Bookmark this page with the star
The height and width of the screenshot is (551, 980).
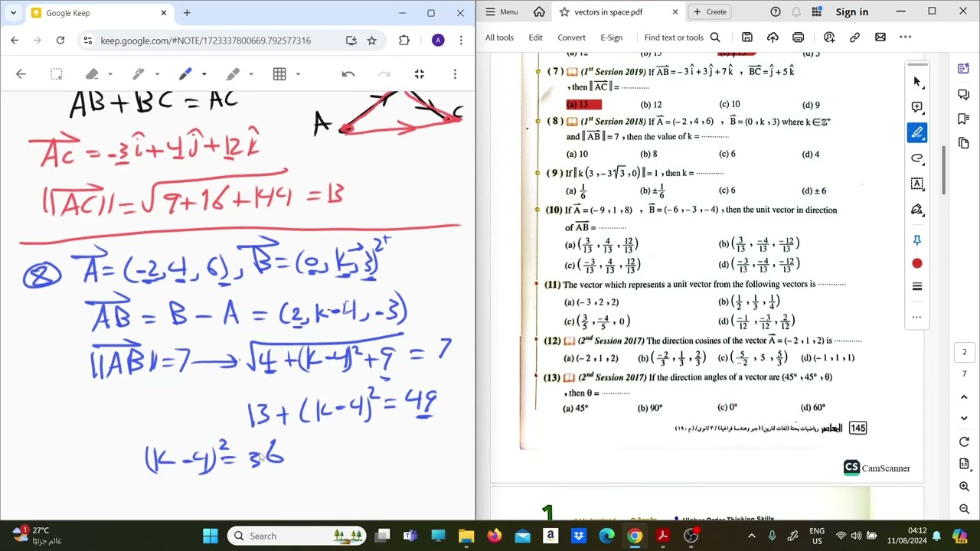coord(371,41)
